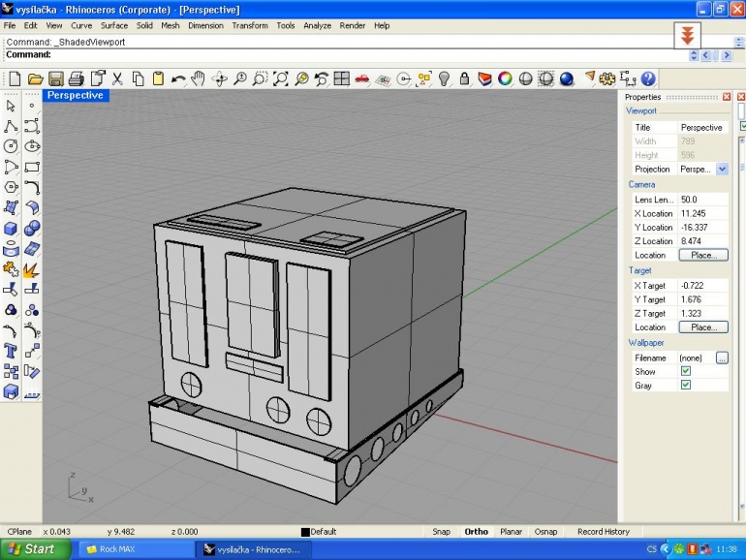Toggle Ortho in the status bar
The height and width of the screenshot is (560, 746).
click(477, 532)
